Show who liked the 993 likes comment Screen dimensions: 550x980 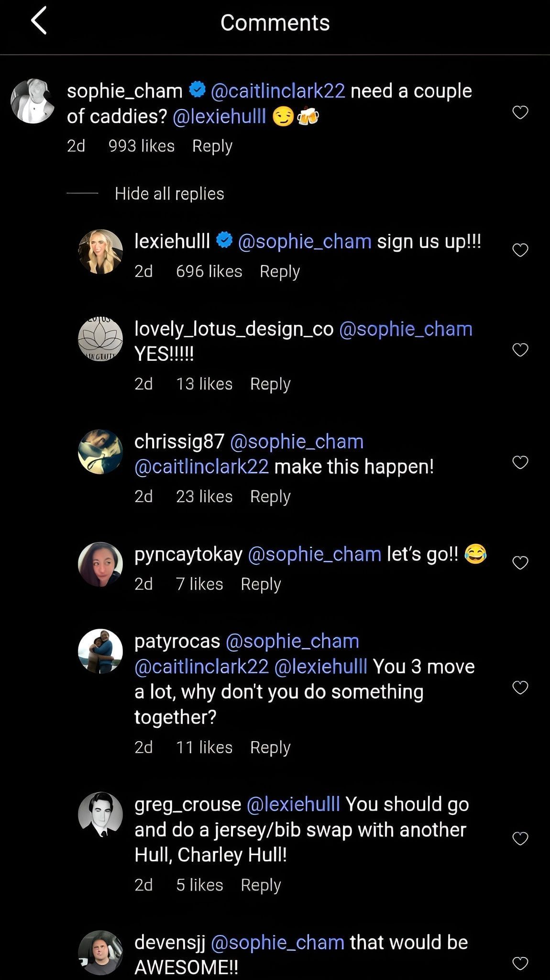pyautogui.click(x=142, y=146)
